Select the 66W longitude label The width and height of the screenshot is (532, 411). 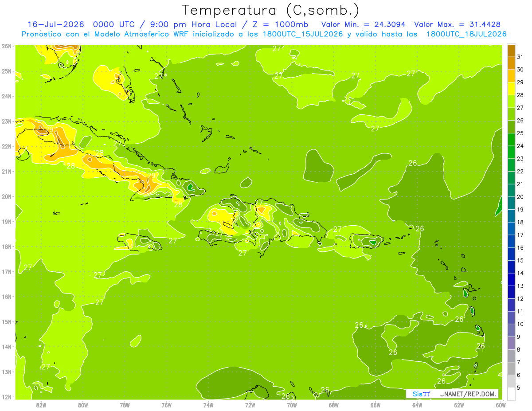[376, 405]
